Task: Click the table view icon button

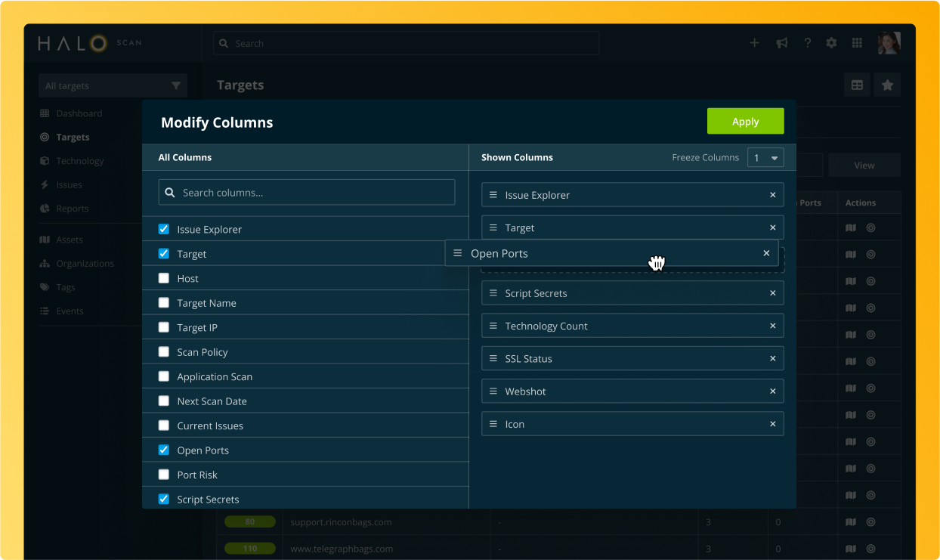Action: tap(857, 85)
